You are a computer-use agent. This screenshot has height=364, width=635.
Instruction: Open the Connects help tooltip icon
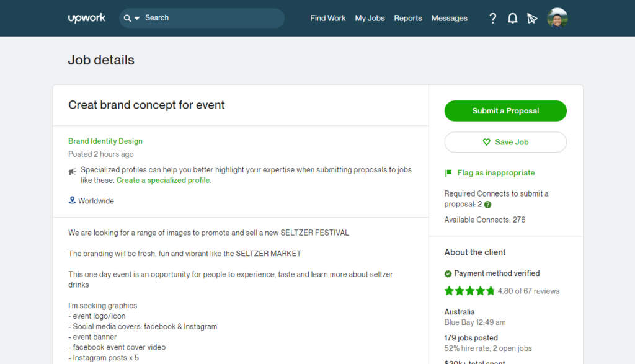point(487,205)
